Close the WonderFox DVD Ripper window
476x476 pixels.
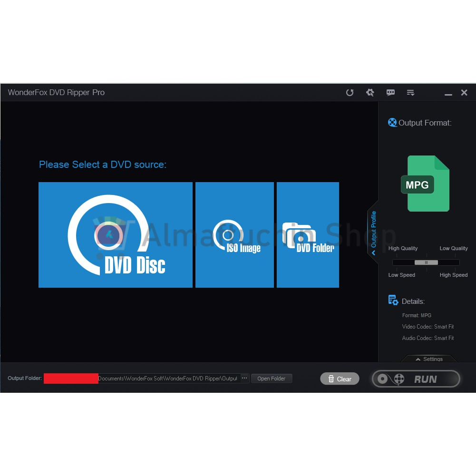[x=464, y=92]
